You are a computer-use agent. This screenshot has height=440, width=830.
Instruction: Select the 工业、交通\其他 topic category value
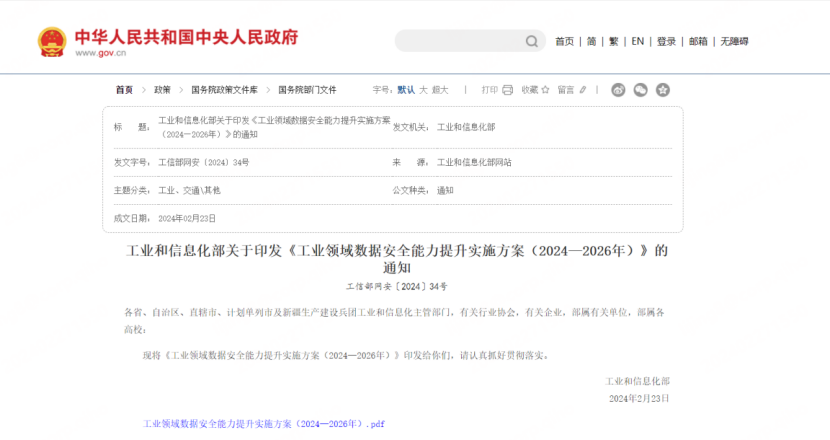(190, 191)
